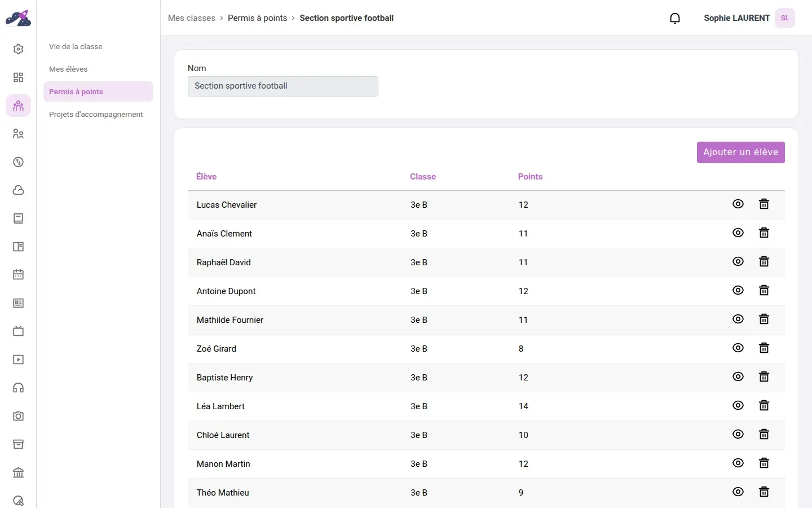Navigate to Permis à points breadcrumb

tap(257, 18)
